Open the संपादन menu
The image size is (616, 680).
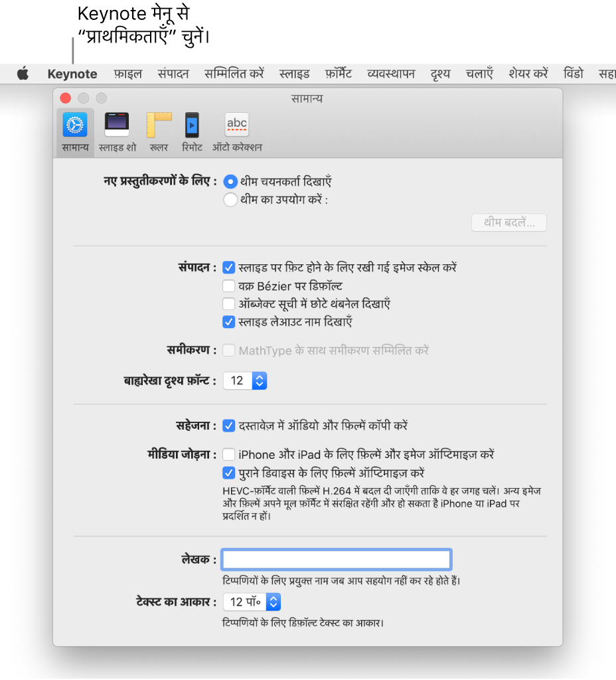click(173, 74)
